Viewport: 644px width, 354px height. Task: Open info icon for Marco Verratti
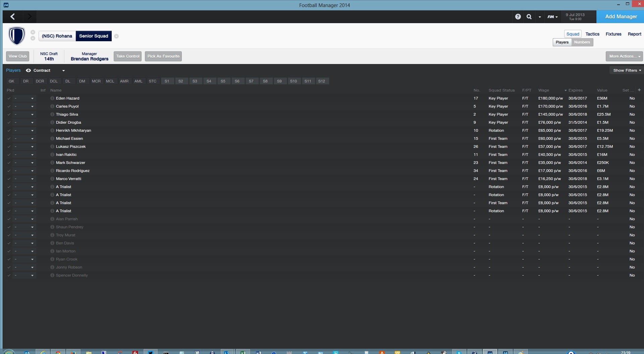[x=52, y=179]
